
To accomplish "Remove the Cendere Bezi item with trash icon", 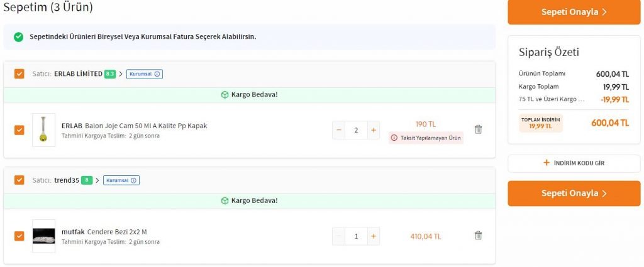I will [478, 236].
